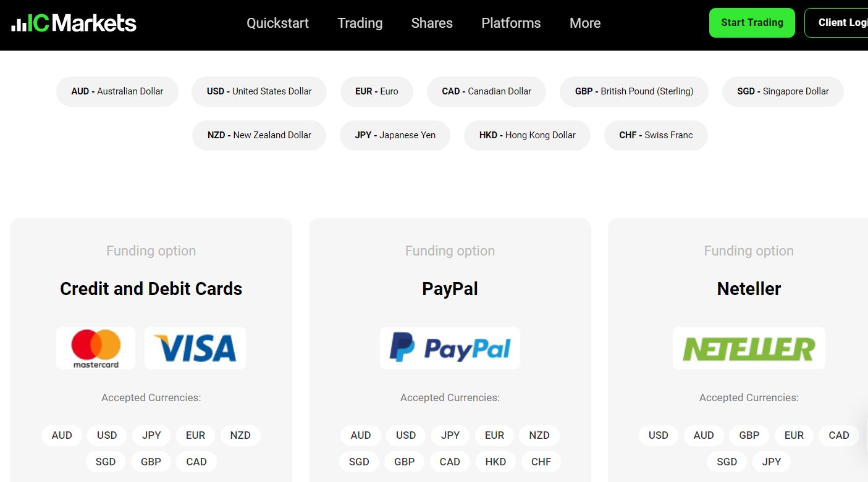Click the PayPal logo

(x=450, y=348)
